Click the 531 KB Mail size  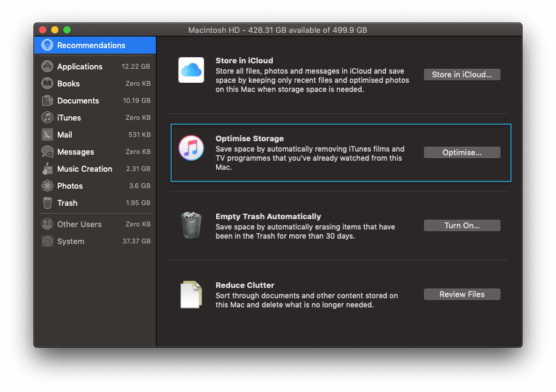pyautogui.click(x=139, y=135)
